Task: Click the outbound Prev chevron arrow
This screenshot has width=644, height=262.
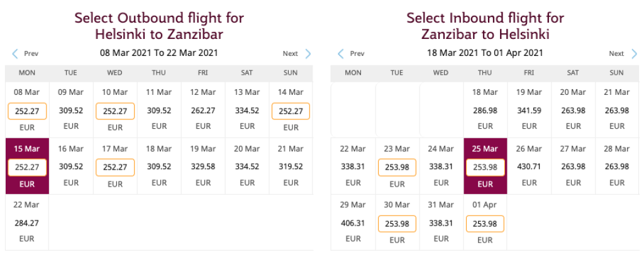Action: (15, 54)
